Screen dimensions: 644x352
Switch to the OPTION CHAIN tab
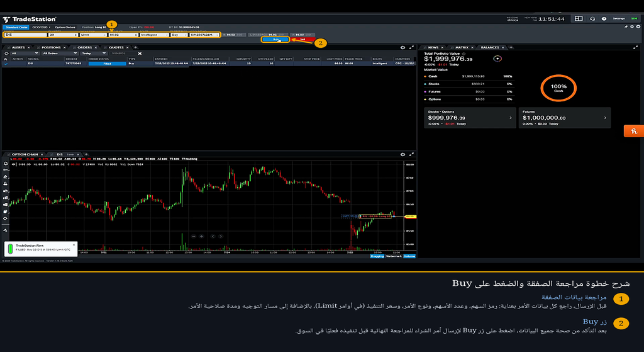click(25, 154)
